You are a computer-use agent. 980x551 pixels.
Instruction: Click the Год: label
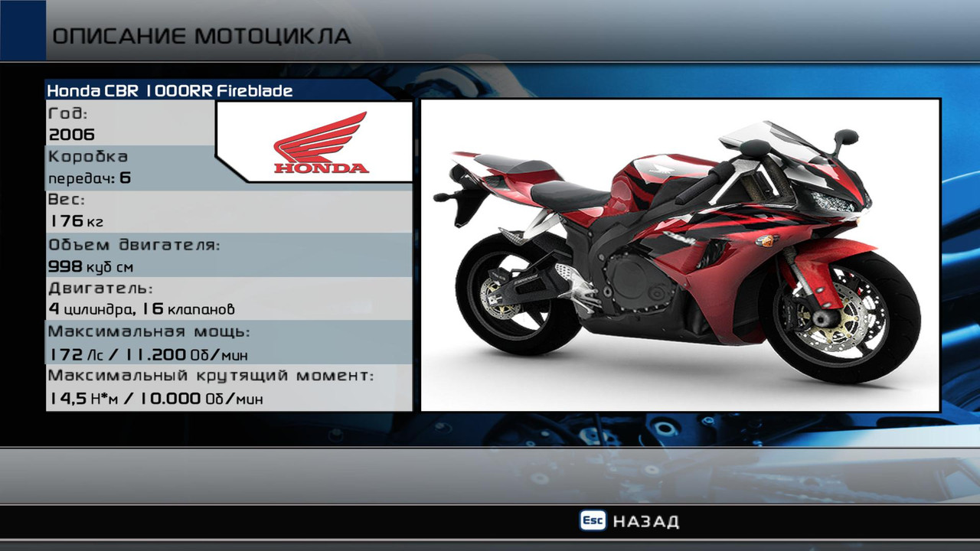tap(68, 113)
